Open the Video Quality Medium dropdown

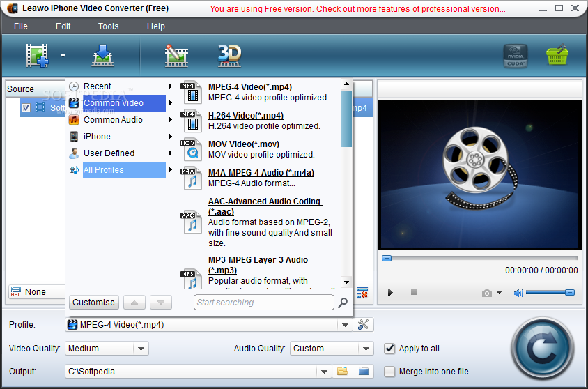[x=107, y=349]
